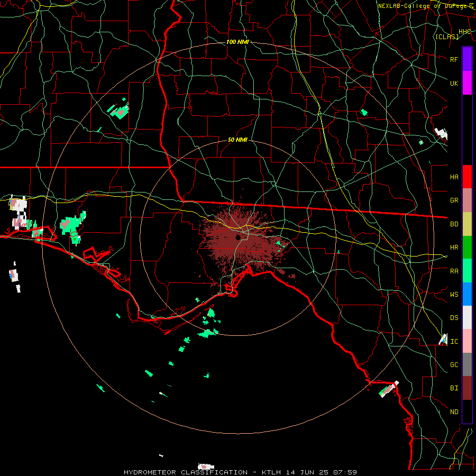Click the HA red legend swatch
Viewport: 476px width, 476px height.
click(x=467, y=177)
